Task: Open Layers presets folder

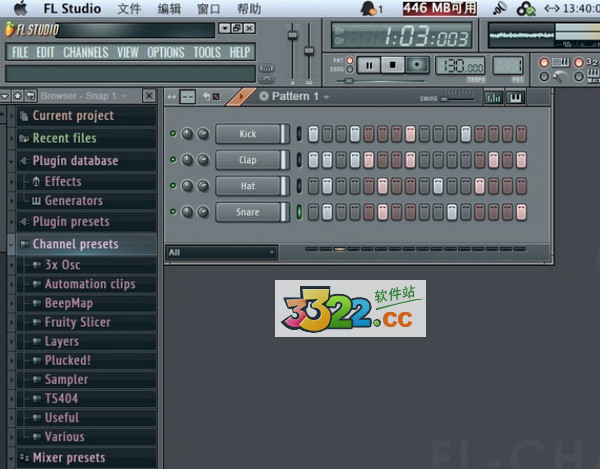Action: [x=86, y=341]
